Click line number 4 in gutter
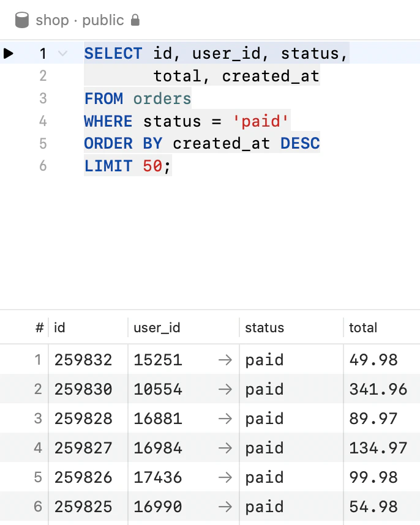This screenshot has width=420, height=525. click(x=43, y=121)
